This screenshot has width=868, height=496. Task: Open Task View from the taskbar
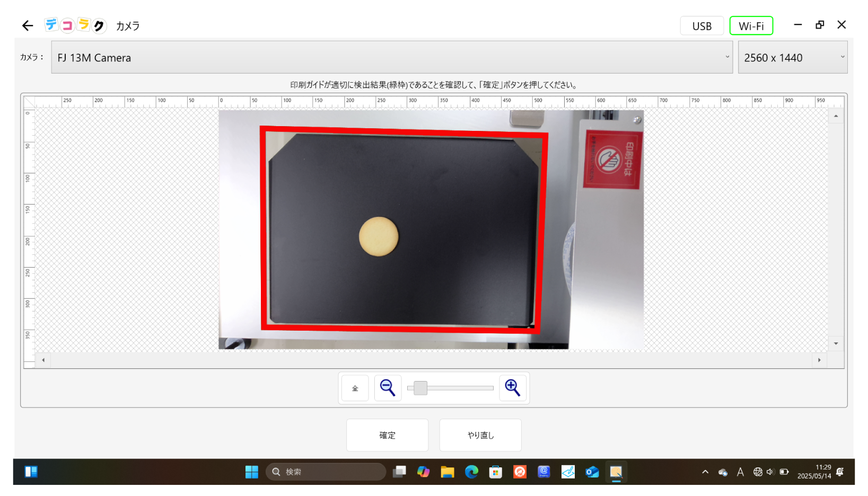click(399, 472)
